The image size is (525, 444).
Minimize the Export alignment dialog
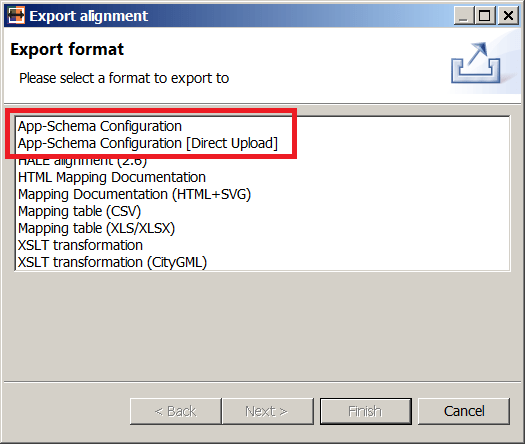(x=463, y=15)
